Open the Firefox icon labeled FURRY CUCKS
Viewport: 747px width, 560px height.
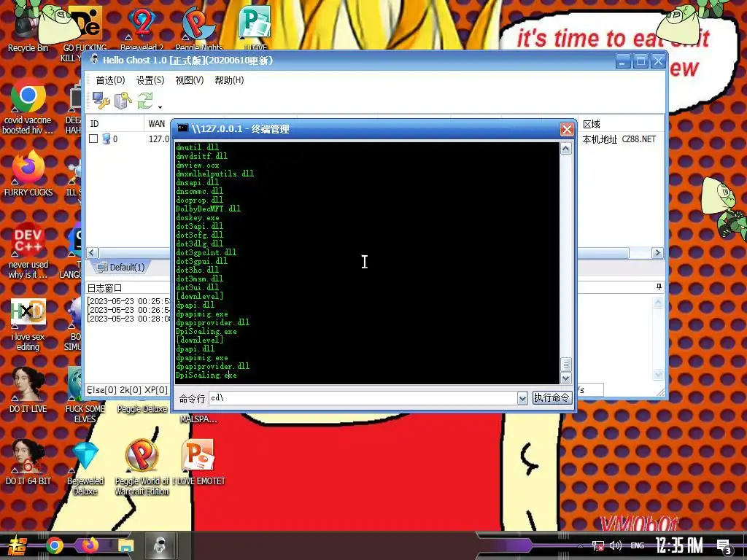28,174
